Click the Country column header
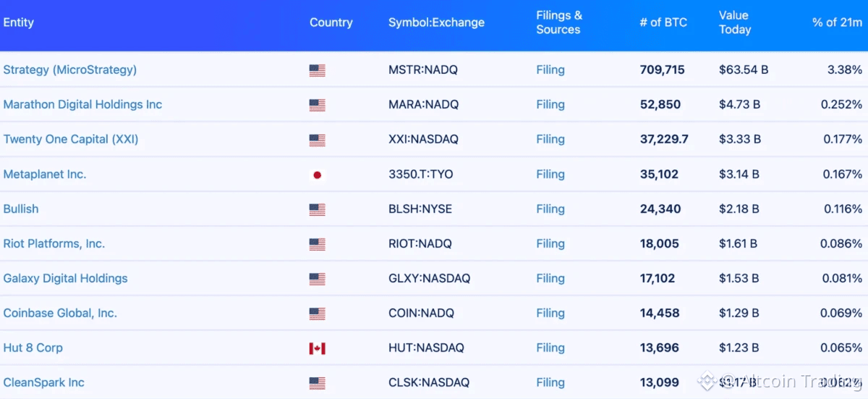The image size is (868, 399). [331, 22]
